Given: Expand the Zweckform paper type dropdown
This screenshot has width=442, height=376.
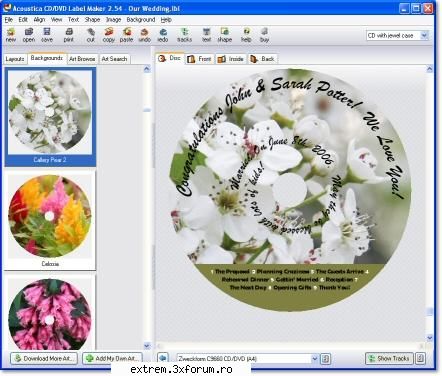Looking at the screenshot, I should tap(314, 359).
